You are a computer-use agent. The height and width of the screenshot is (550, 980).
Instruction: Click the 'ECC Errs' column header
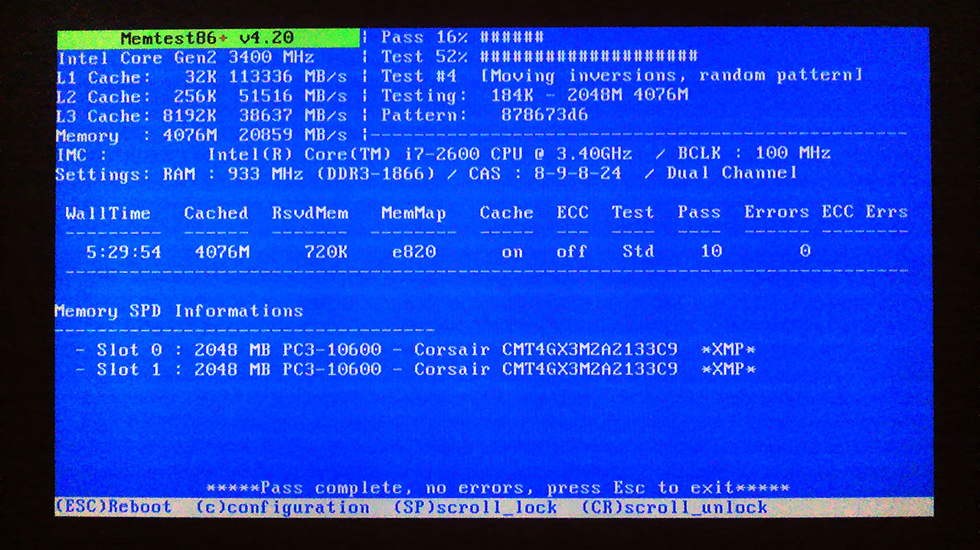(x=864, y=212)
